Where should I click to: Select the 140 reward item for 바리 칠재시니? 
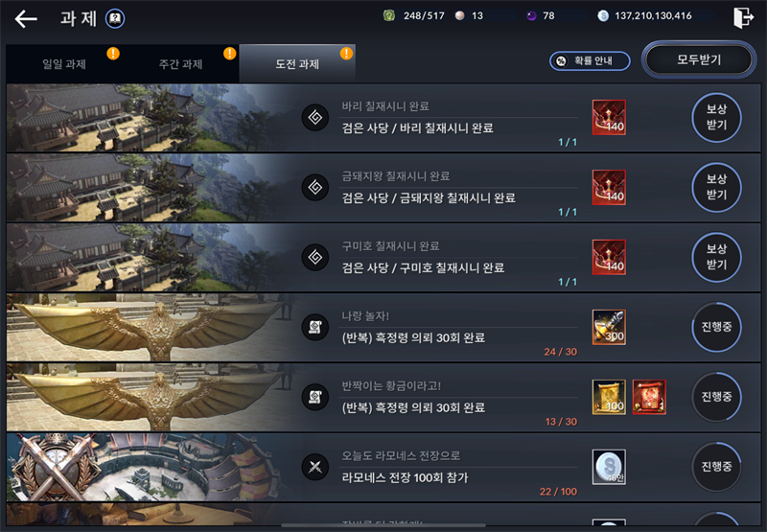click(x=609, y=117)
